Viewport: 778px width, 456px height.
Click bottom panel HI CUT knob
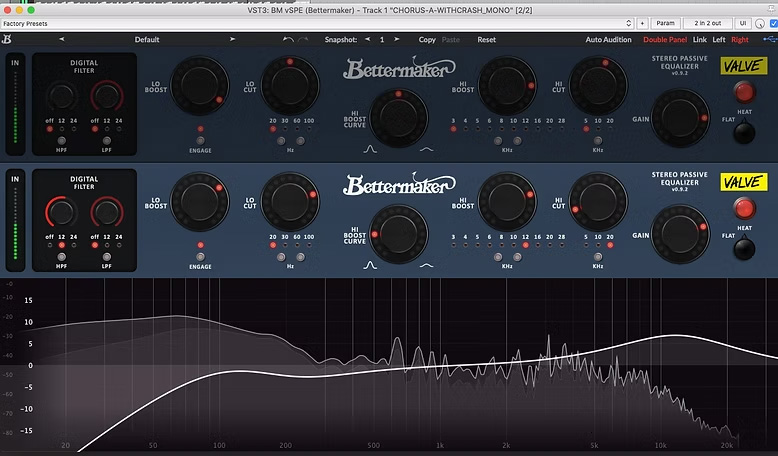(x=598, y=202)
